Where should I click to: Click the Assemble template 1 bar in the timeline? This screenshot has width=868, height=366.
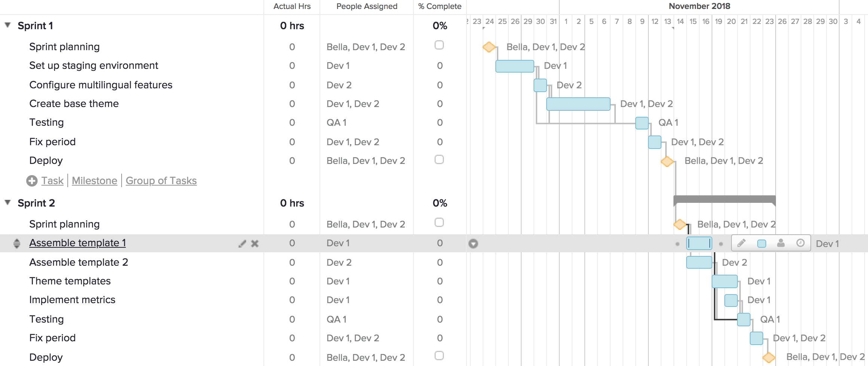tap(699, 243)
